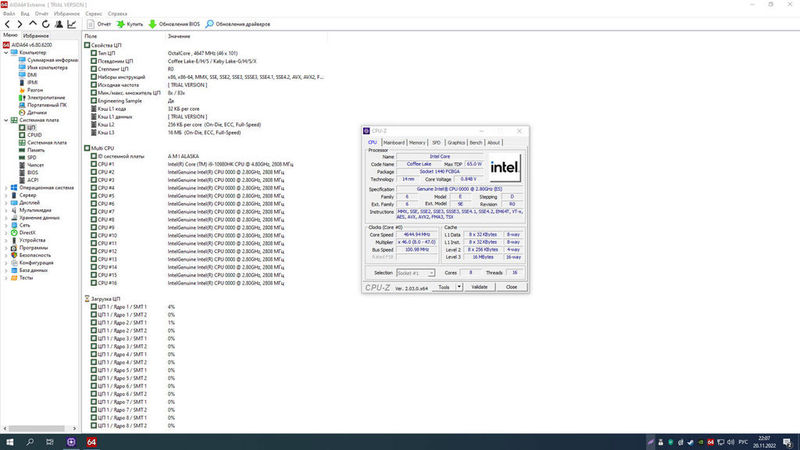
Task: Click Обновления BIOS update button
Action: click(x=174, y=24)
